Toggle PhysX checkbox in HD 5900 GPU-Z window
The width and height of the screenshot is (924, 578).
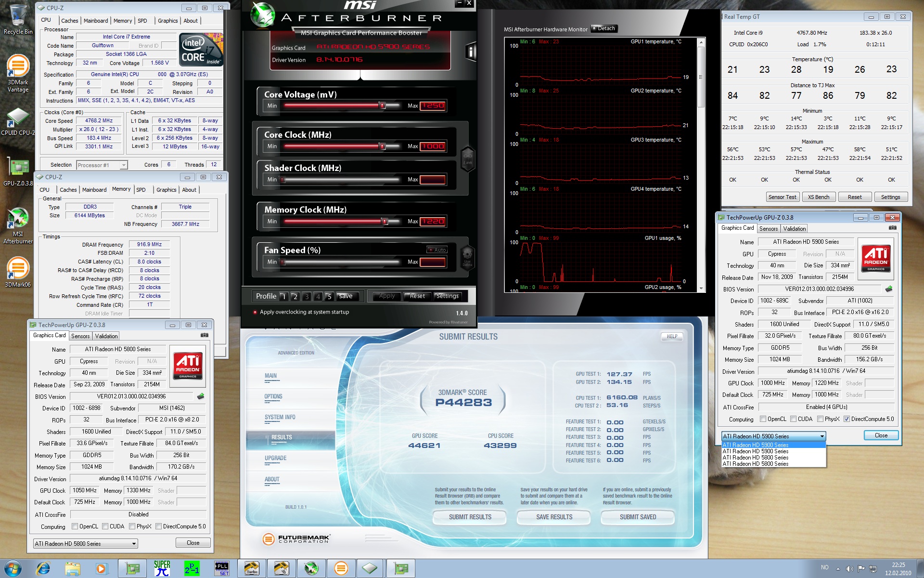[820, 419]
